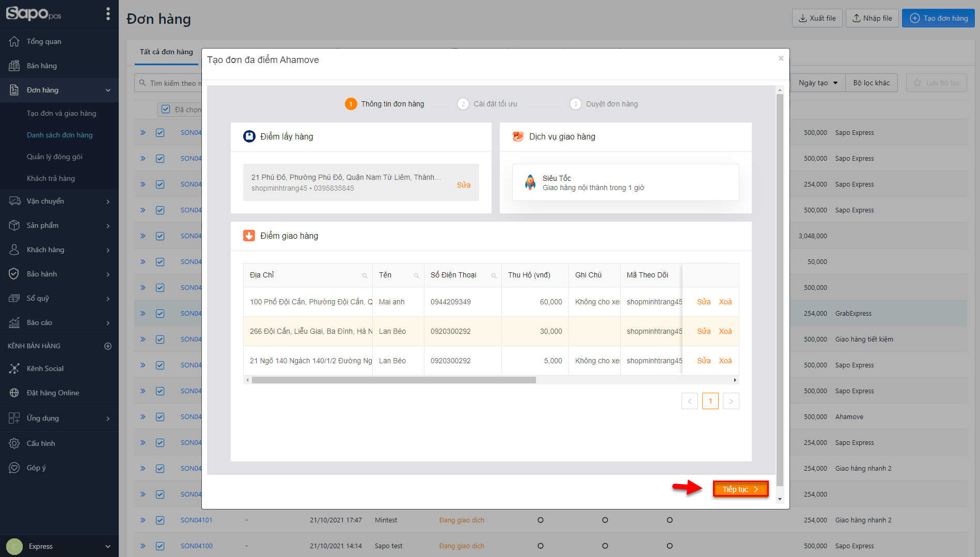The image size is (980, 557).
Task: Delete the Mai anh delivery point
Action: pos(725,302)
